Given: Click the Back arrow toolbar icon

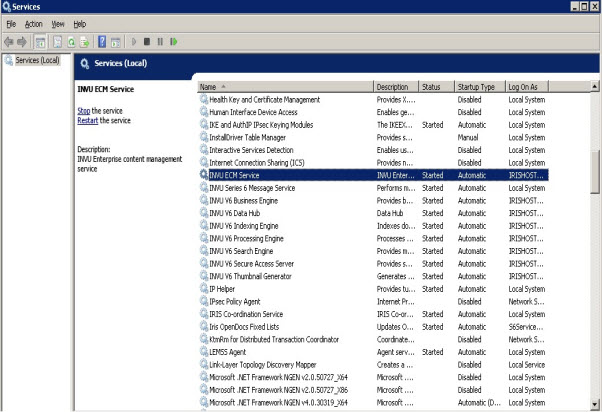Looking at the screenshot, I should (8, 41).
